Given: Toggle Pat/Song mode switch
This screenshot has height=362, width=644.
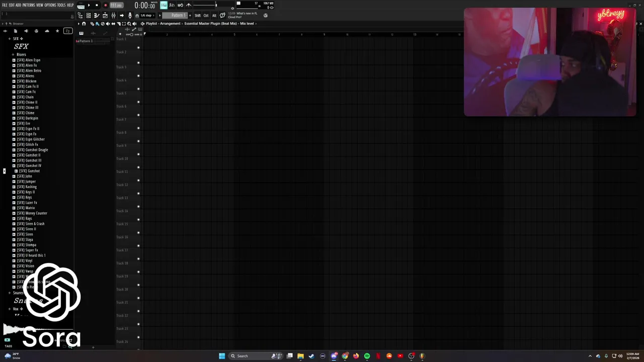Looking at the screenshot, I should 80,6.
